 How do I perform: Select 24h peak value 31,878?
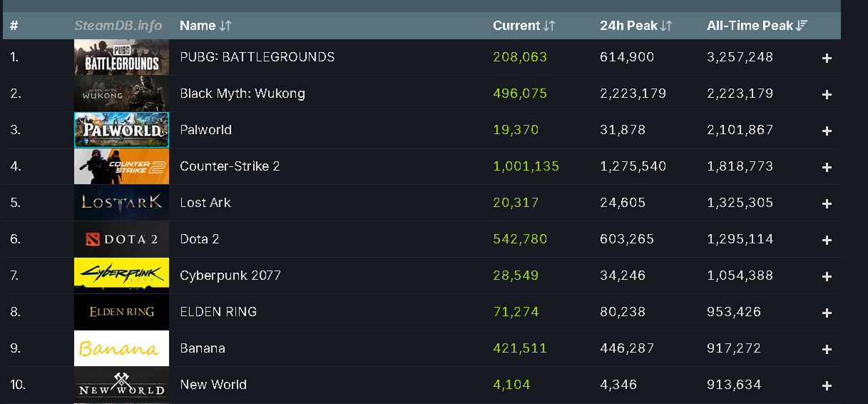pyautogui.click(x=623, y=130)
